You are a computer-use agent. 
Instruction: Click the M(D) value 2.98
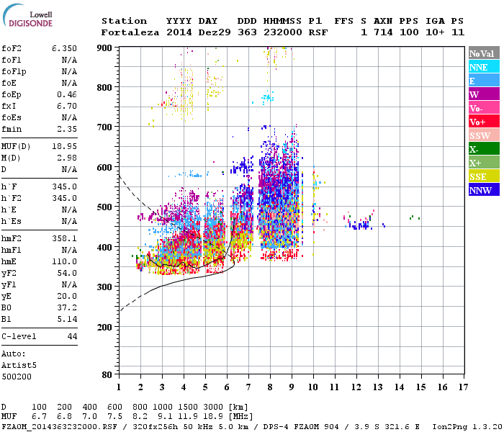tap(67, 158)
